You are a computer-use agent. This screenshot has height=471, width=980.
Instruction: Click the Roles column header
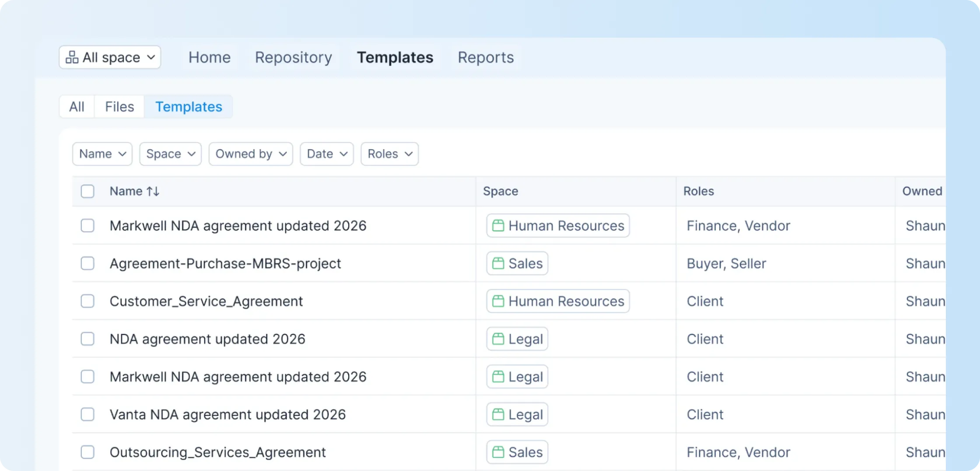tap(699, 191)
